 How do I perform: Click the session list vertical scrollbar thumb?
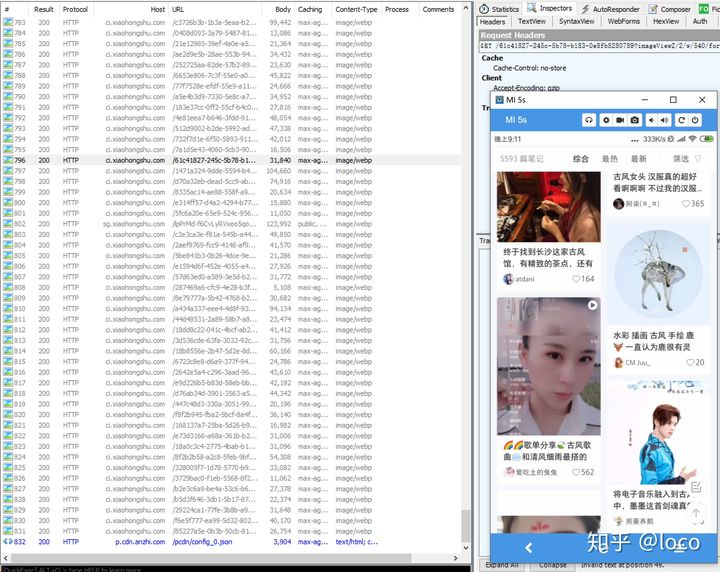click(466, 526)
